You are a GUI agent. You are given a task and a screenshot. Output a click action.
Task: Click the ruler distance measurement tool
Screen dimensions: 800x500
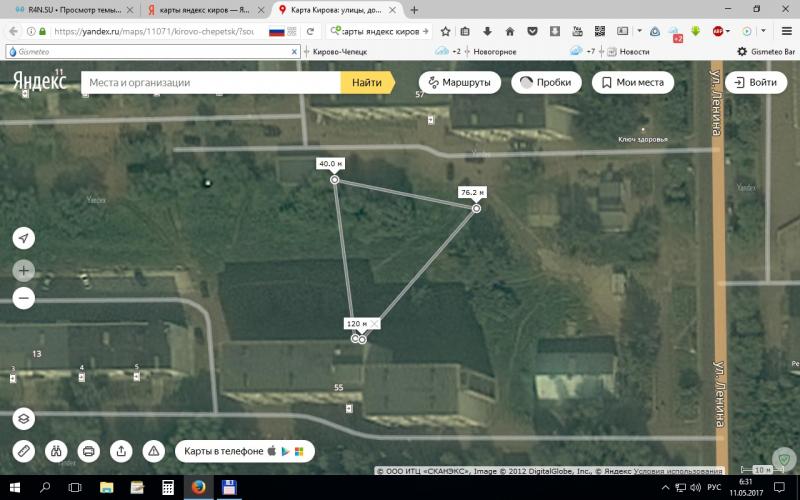pyautogui.click(x=24, y=450)
